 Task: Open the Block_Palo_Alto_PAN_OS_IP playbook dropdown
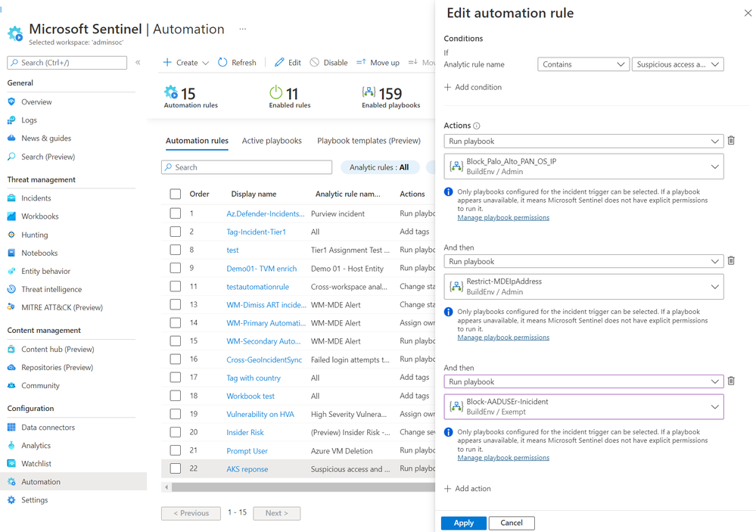(x=583, y=166)
